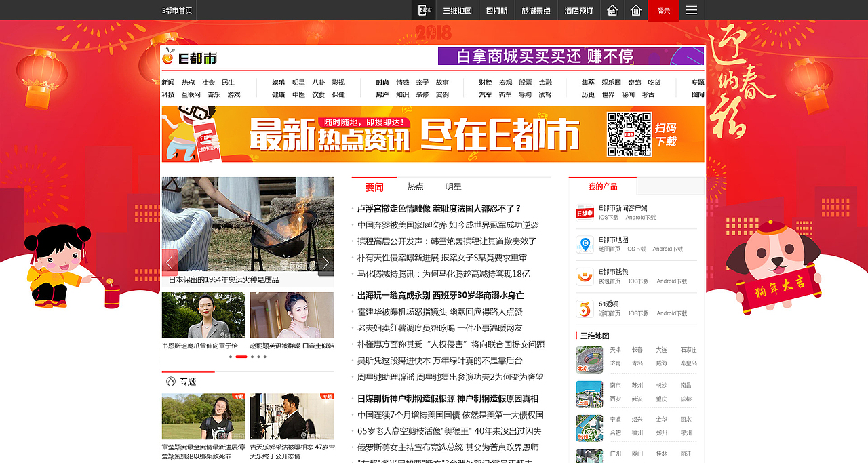This screenshot has width=868, height=463.
Task: Select 天津 city map link
Action: point(615,350)
